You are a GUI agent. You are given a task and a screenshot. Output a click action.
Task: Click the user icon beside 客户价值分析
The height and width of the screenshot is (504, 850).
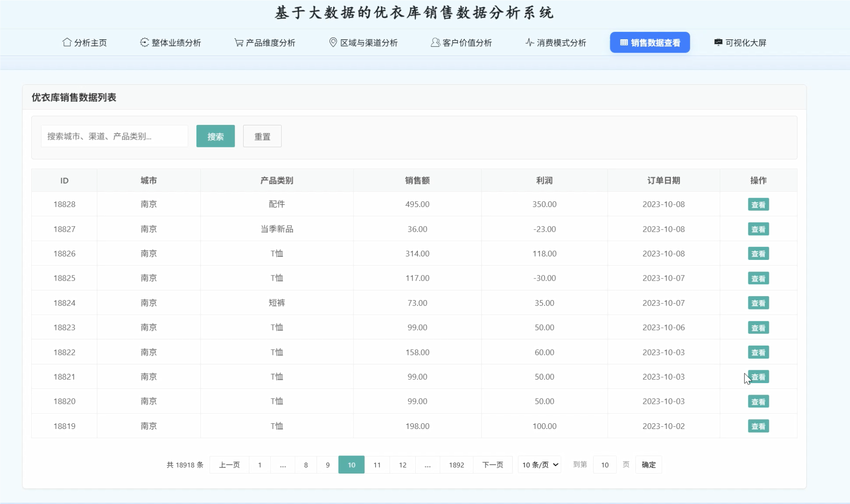[435, 42]
